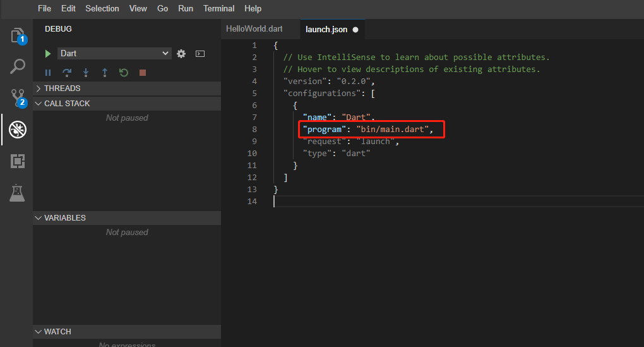This screenshot has height=347, width=644.
Task: Open the Selection menu
Action: [x=102, y=9]
